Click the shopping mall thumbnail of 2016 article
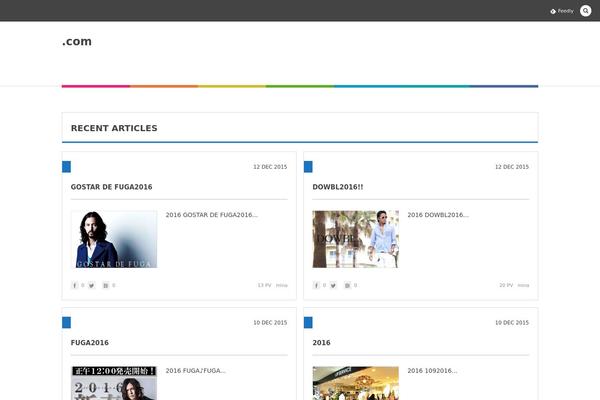The width and height of the screenshot is (600, 400). pyautogui.click(x=355, y=383)
